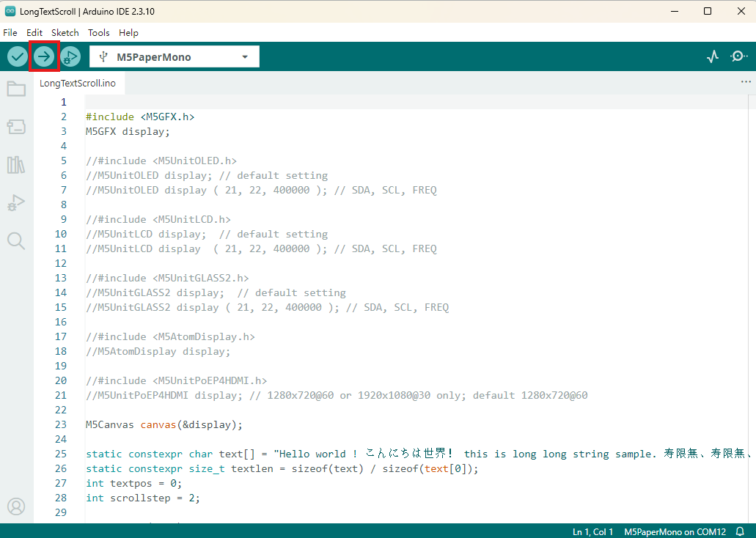Show notifications via bell icon
The width and height of the screenshot is (756, 538).
coord(740,531)
